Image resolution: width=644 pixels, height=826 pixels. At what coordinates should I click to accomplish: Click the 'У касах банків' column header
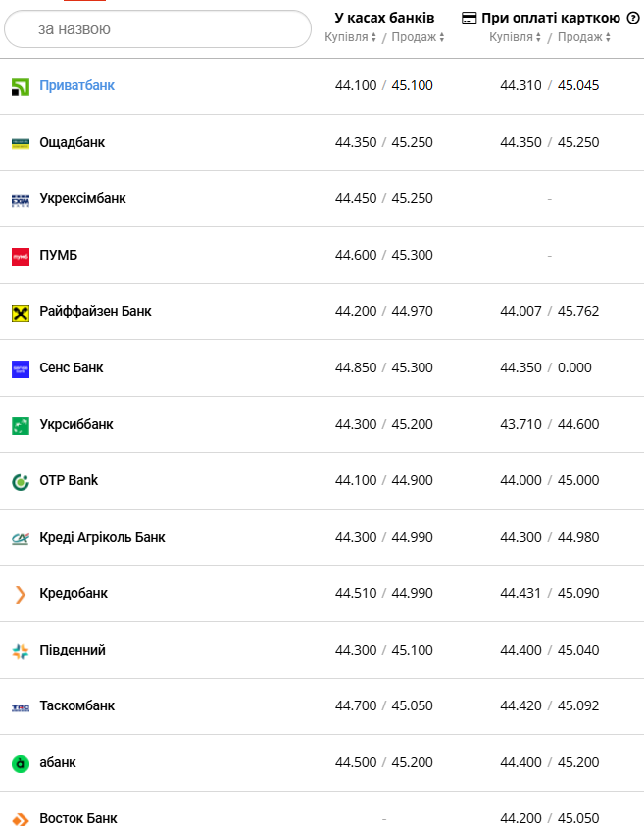pyautogui.click(x=384, y=18)
